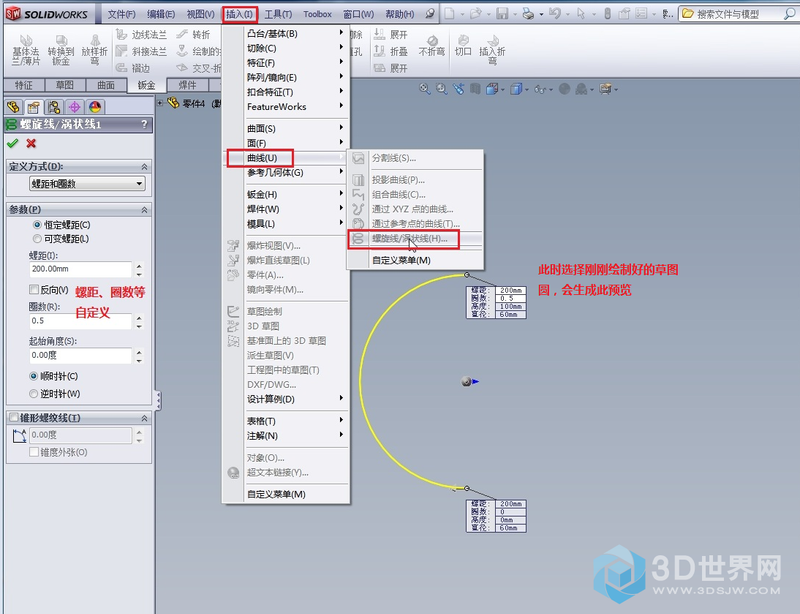Click Customize Menu (自定义菜单) in the Curve submenu
The image size is (800, 614).
[401, 260]
